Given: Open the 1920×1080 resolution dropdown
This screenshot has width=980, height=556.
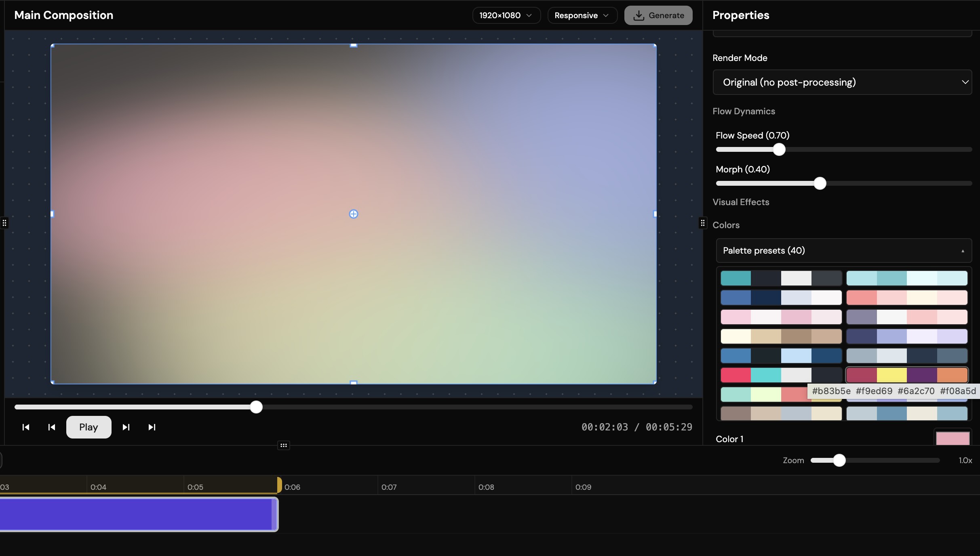Looking at the screenshot, I should pos(506,15).
